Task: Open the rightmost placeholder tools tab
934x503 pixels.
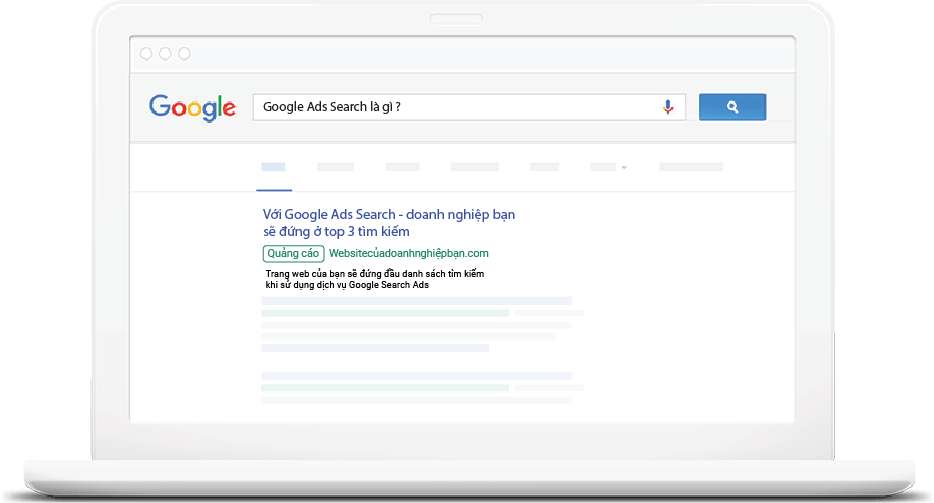Action: tap(691, 167)
